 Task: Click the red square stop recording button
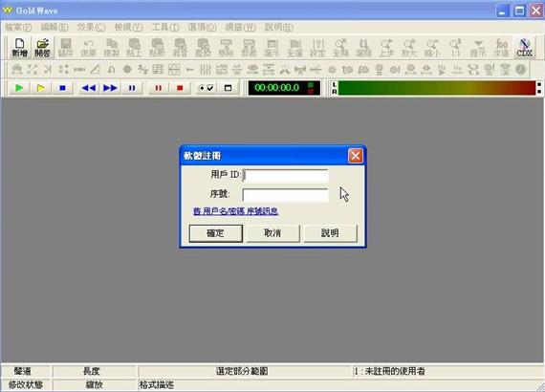(x=180, y=88)
